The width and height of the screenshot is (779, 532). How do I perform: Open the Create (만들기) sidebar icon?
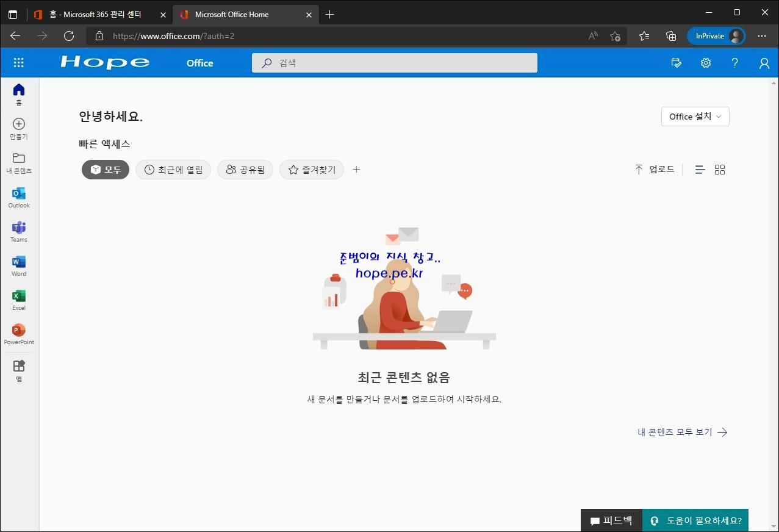tap(19, 129)
